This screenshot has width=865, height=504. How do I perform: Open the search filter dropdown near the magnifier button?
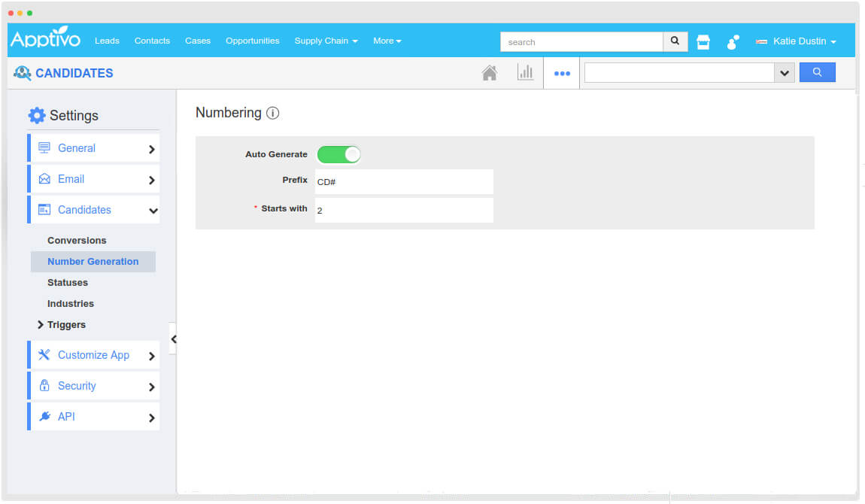(785, 72)
